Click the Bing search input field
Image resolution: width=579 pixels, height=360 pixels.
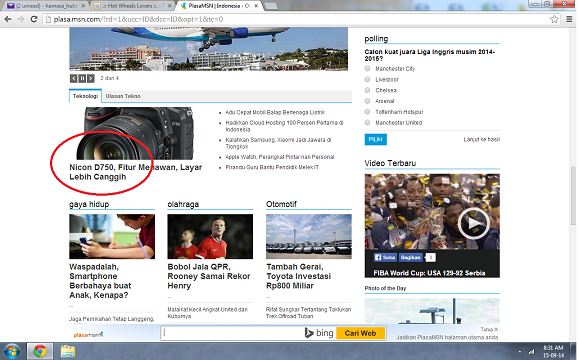coord(233,333)
